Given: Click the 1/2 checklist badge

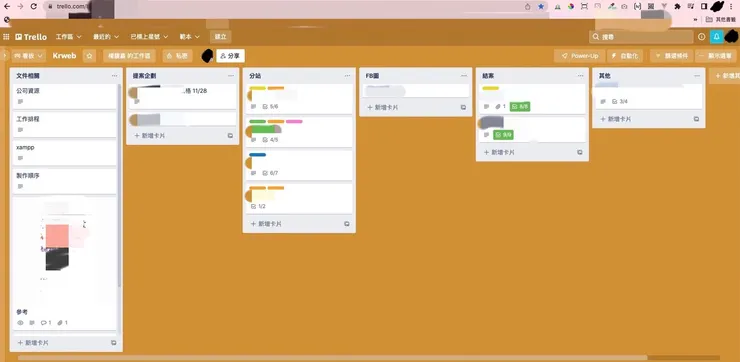Looking at the screenshot, I should [258, 207].
